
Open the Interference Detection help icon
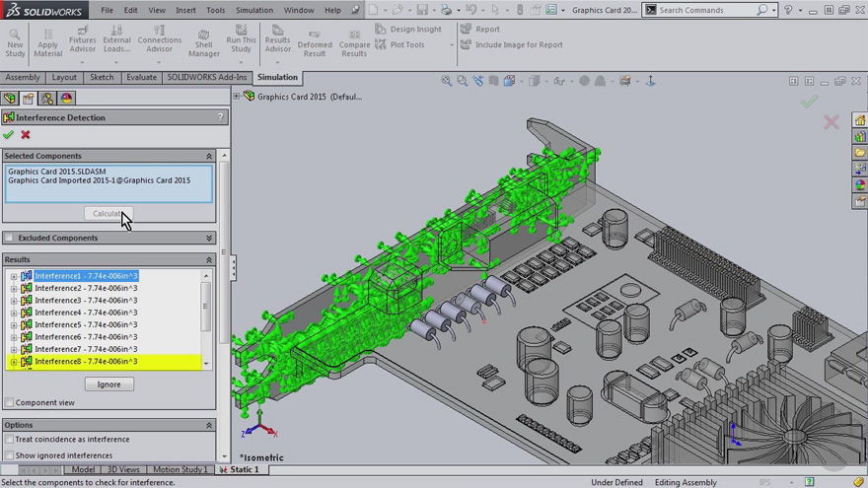pyautogui.click(x=220, y=116)
